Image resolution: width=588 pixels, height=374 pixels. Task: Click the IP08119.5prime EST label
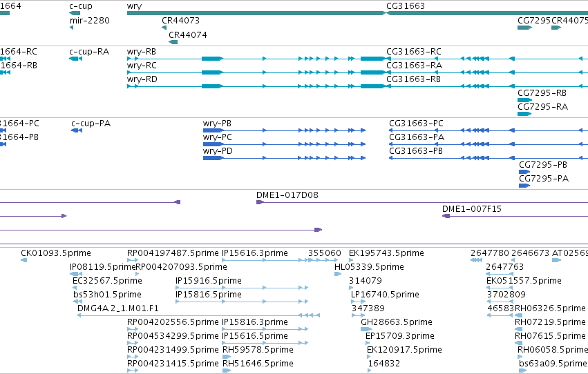102,267
